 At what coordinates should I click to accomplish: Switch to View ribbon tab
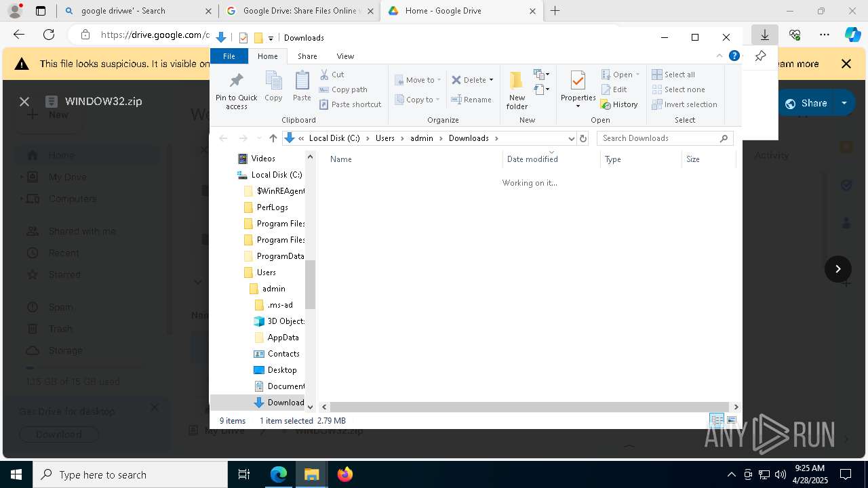tap(345, 56)
